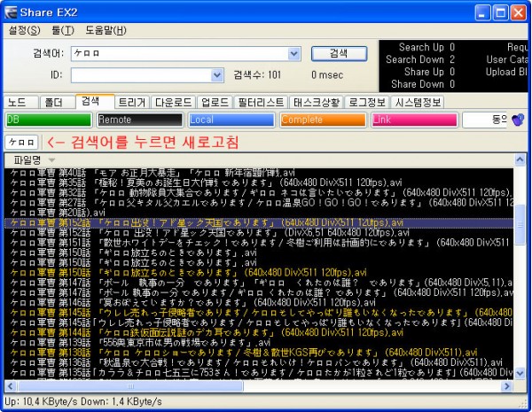Image resolution: width=532 pixels, height=412 pixels.
Task: Click the vertical scrollbar thumb
Action: coord(520,224)
